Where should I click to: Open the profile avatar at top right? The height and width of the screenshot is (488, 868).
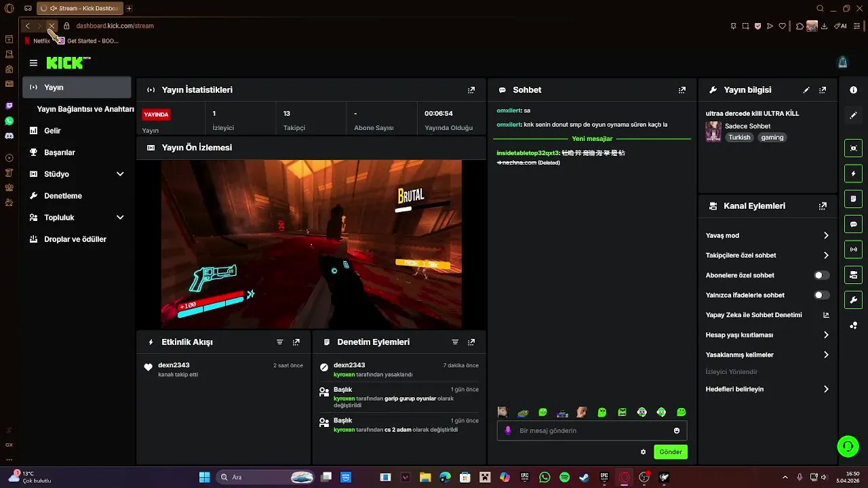[842, 62]
